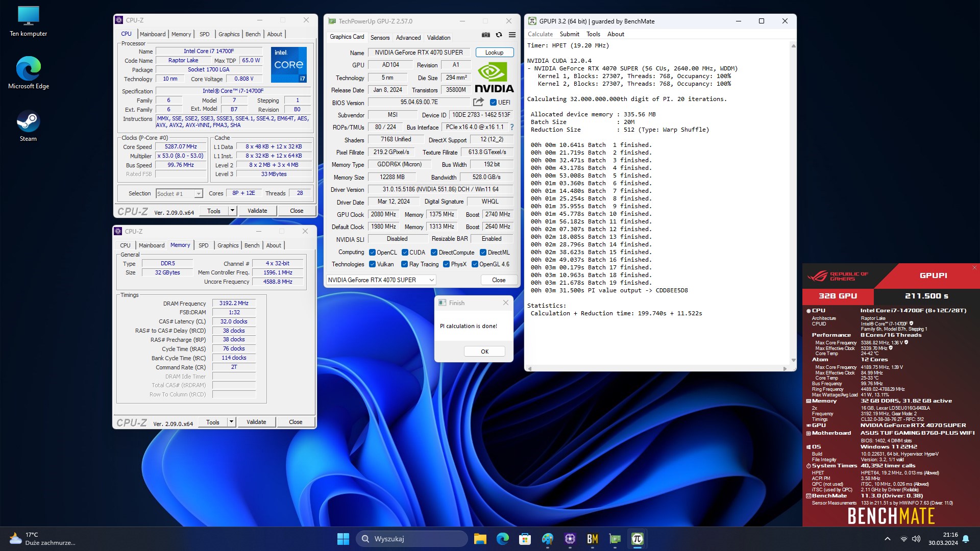Open Ten komputer desktop icon
The height and width of the screenshot is (551, 980).
[28, 21]
